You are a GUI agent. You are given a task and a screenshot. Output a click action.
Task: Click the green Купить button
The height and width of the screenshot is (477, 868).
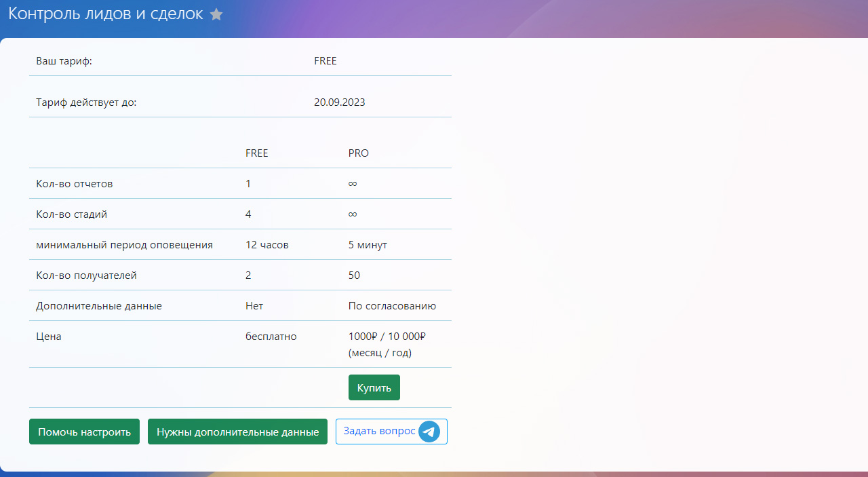point(374,387)
